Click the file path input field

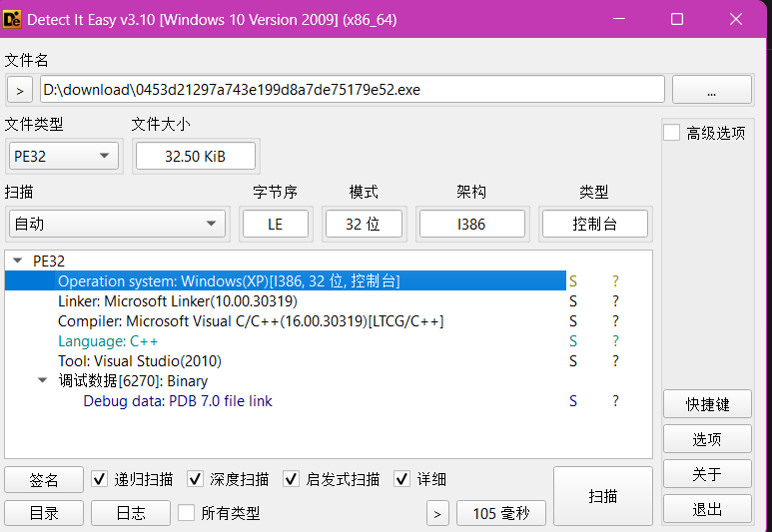(x=352, y=89)
